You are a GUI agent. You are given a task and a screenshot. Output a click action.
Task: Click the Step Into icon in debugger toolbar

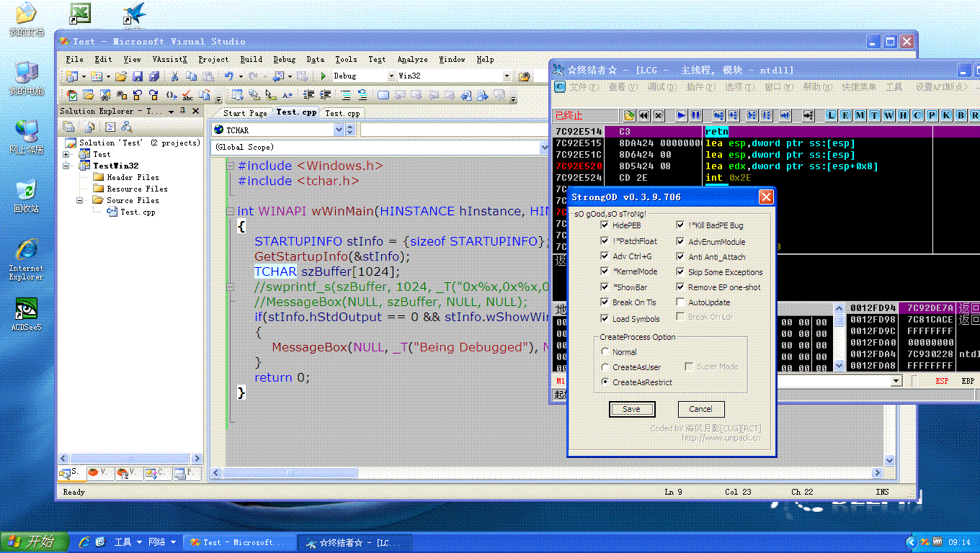pyautogui.click(x=718, y=115)
